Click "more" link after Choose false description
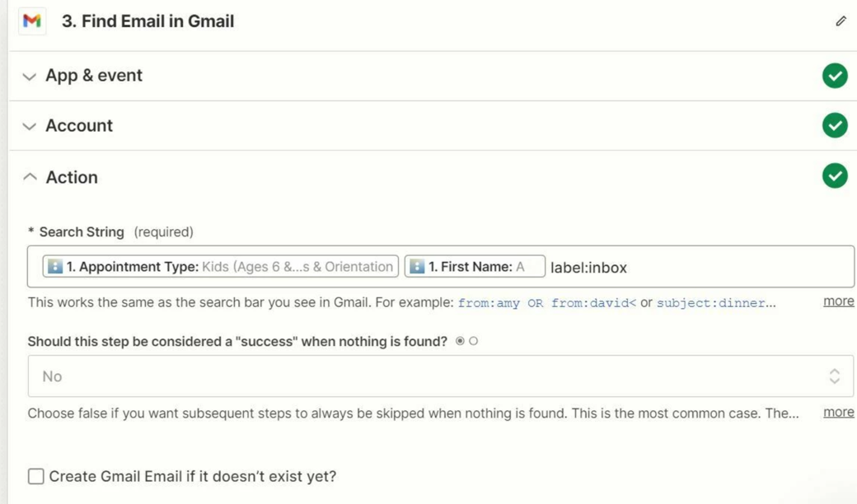 click(838, 412)
